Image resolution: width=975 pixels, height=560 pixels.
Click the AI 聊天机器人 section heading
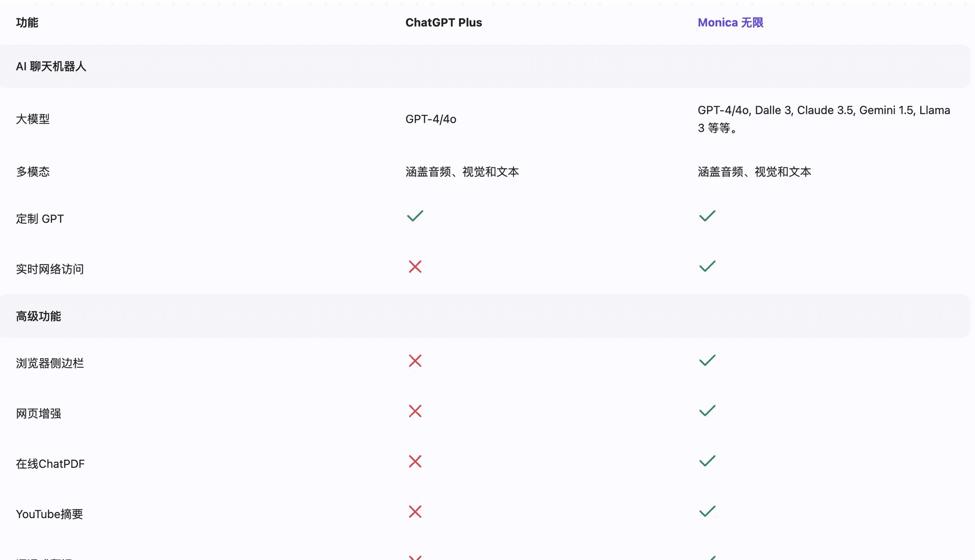pyautogui.click(x=51, y=66)
